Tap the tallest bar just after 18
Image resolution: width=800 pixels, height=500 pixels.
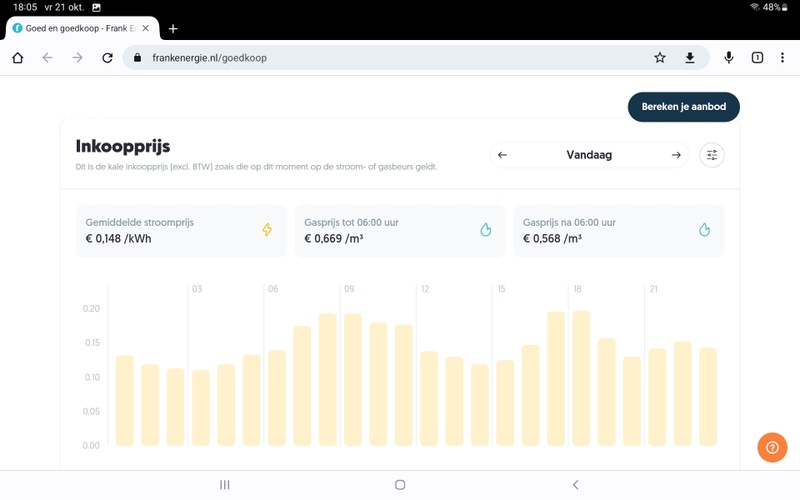click(581, 378)
